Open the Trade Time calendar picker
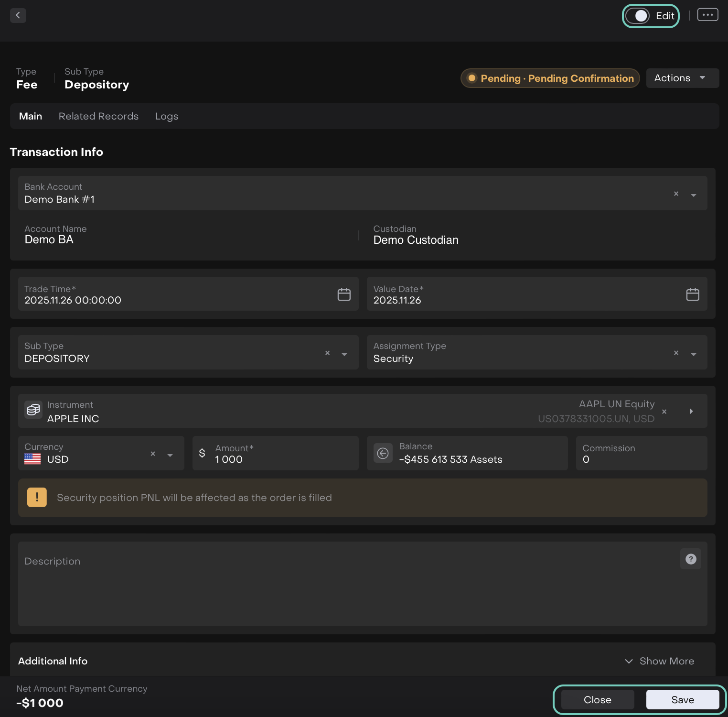The image size is (728, 717). point(344,294)
